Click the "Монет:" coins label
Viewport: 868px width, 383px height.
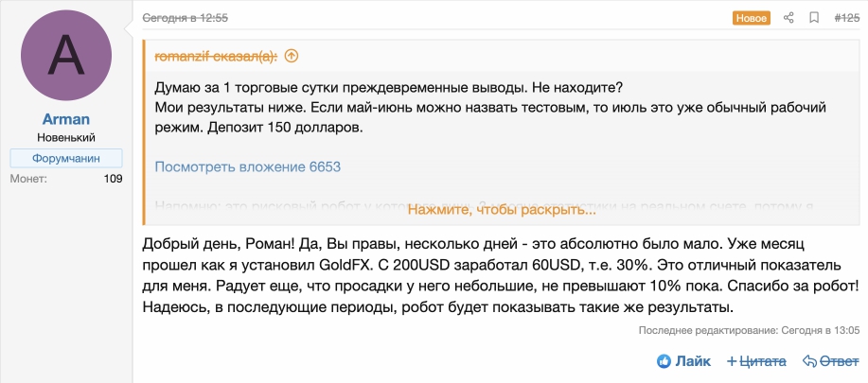click(x=28, y=179)
